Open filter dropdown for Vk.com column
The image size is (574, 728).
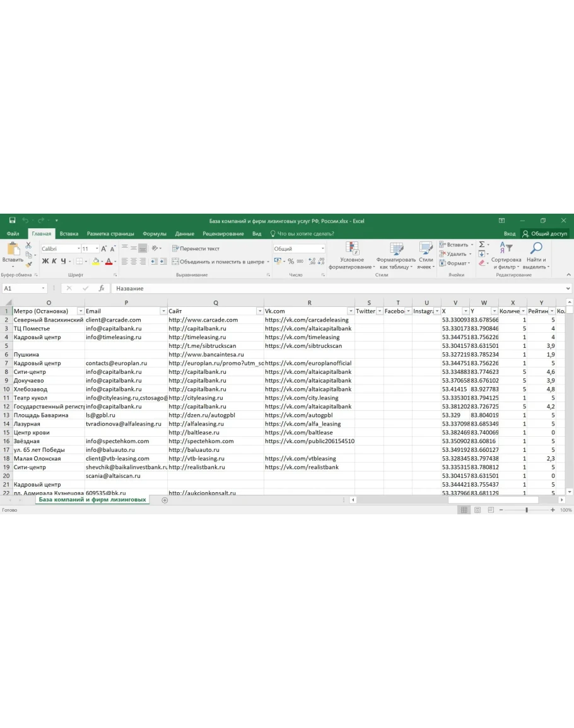click(x=351, y=311)
